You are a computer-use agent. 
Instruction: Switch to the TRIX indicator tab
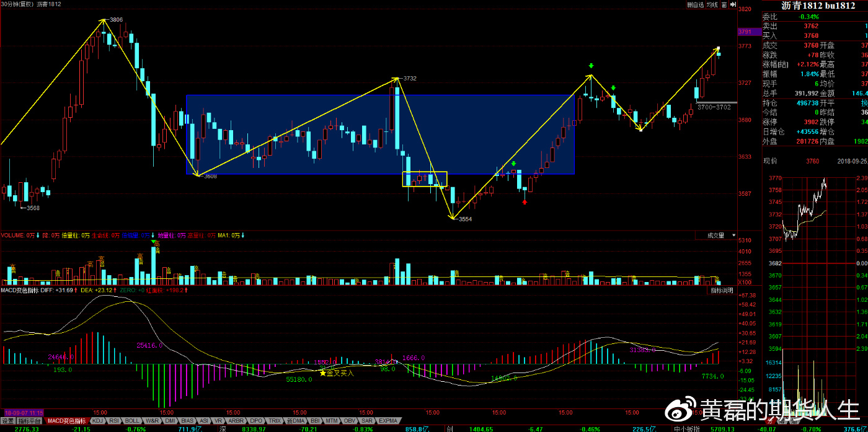pos(275,420)
